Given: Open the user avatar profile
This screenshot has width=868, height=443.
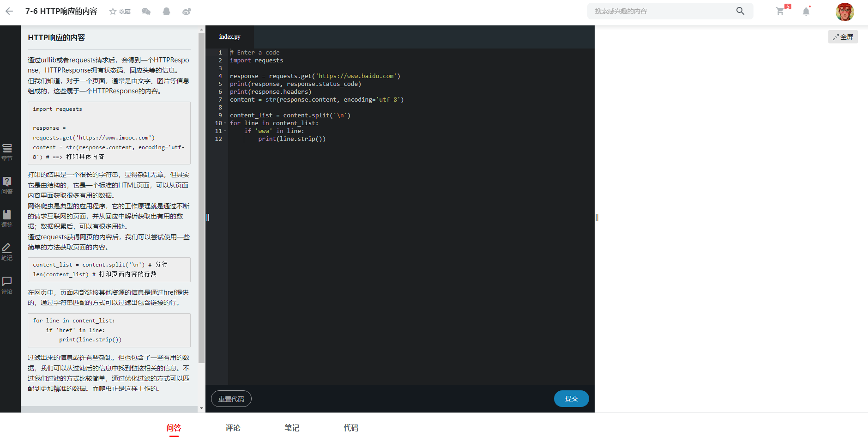Looking at the screenshot, I should point(844,12).
